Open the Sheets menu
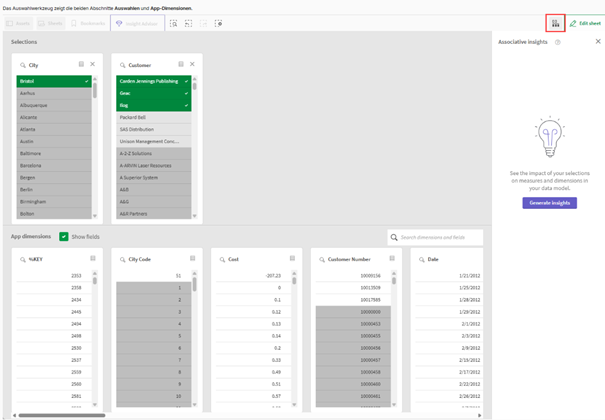Viewport: 605px width, 420px height. pos(51,24)
